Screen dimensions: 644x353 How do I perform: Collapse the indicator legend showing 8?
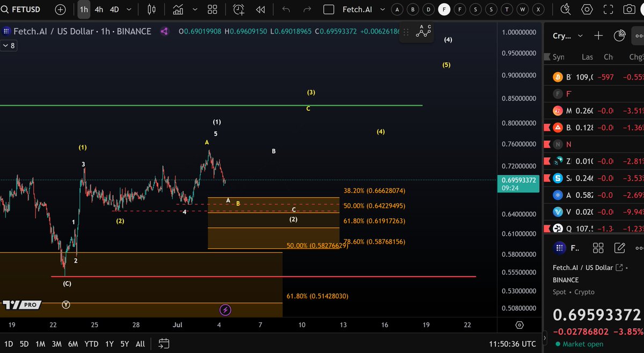(x=9, y=46)
